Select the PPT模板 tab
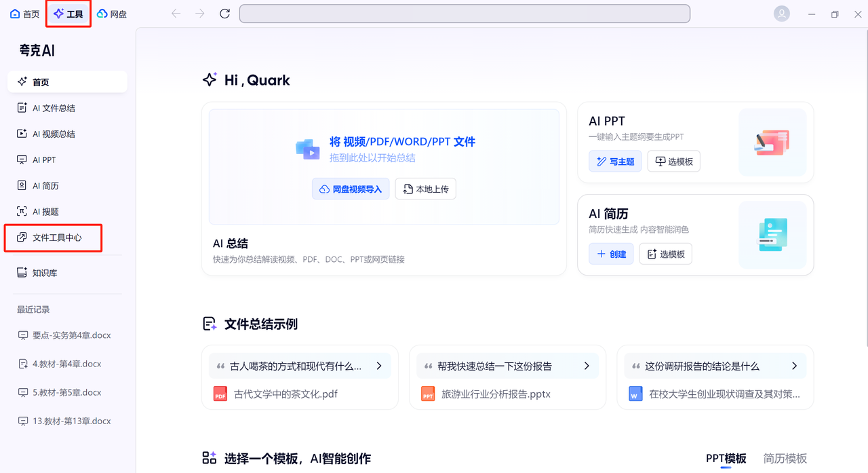 (x=726, y=459)
